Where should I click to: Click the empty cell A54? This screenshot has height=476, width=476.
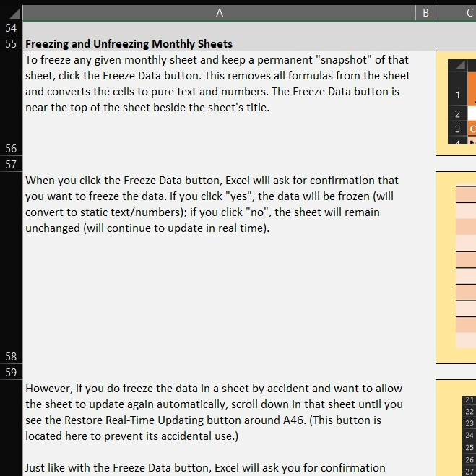pyautogui.click(x=219, y=28)
